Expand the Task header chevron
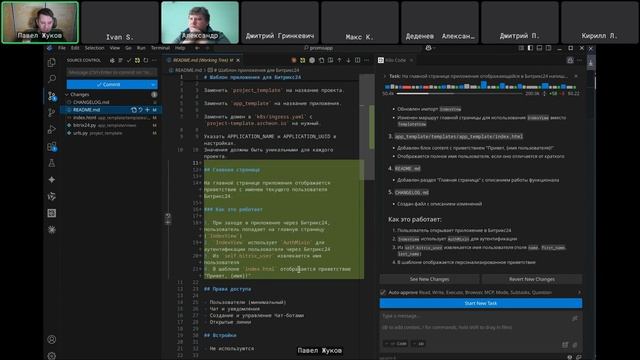The width and height of the screenshot is (640, 360). tap(384, 76)
